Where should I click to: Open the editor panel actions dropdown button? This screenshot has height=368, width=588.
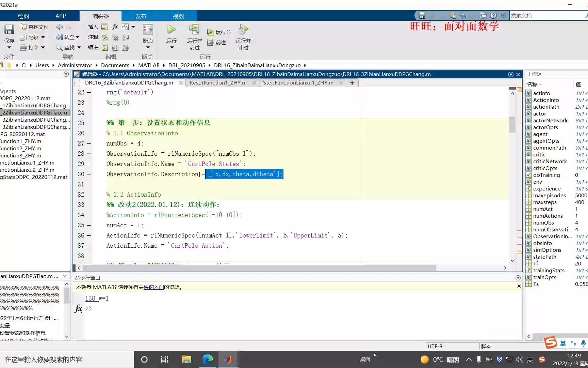511,74
